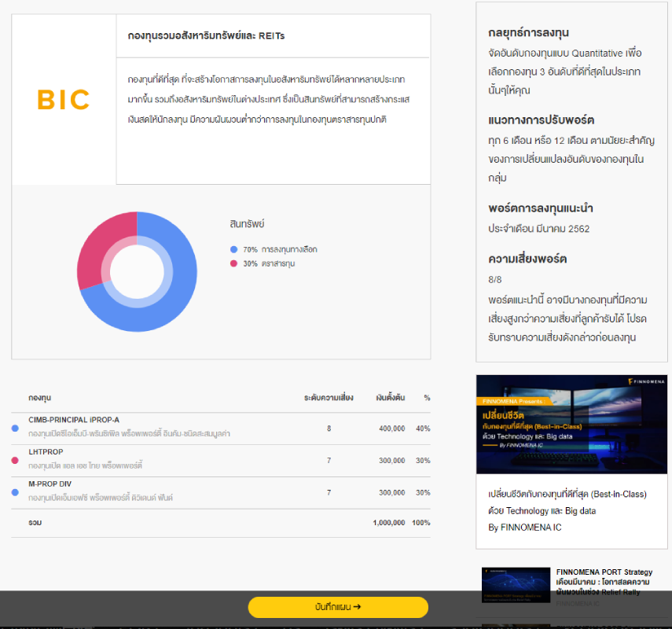672x629 pixels.
Task: Click the pink legend dot for ตราสารทุน
Action: click(233, 263)
